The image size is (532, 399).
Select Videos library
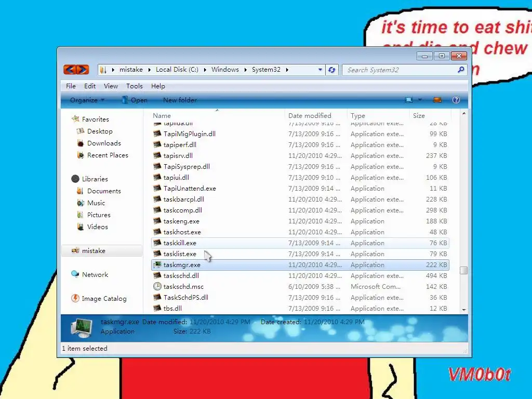(x=92, y=227)
